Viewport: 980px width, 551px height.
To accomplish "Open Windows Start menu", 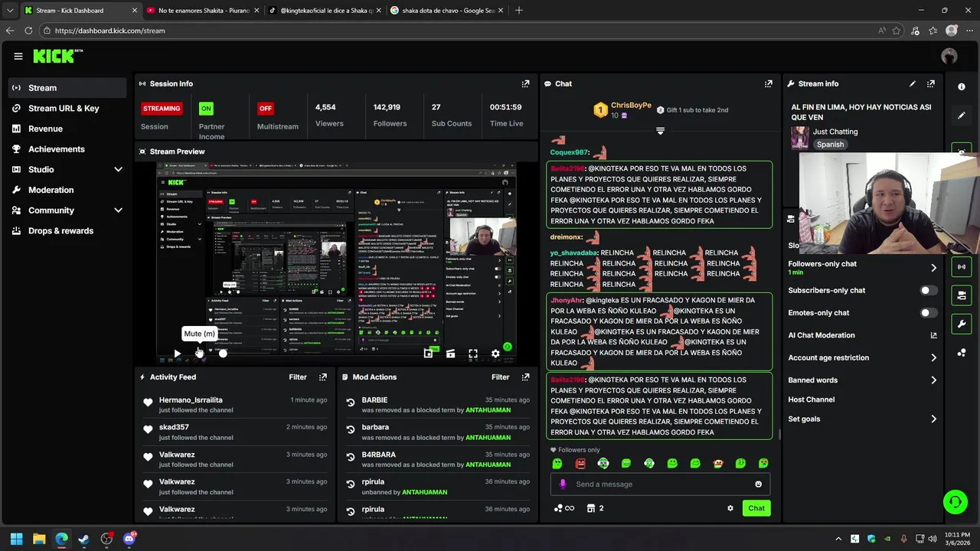I will tap(16, 539).
